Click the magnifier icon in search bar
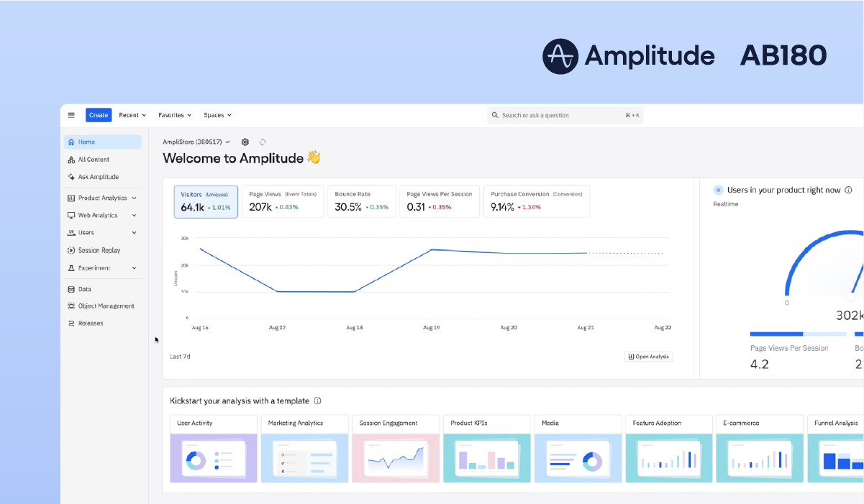 point(496,115)
